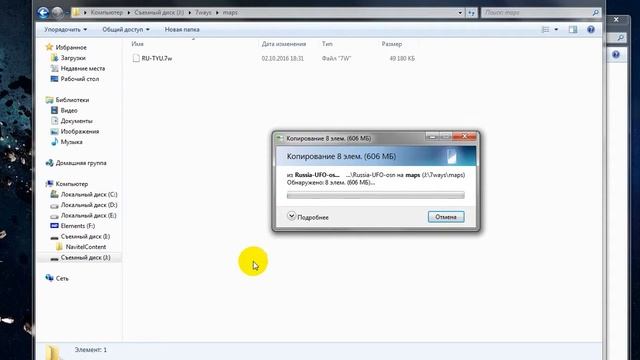This screenshot has height=360, width=640.
Task: Click the Сеть network icon
Action: pos(49,278)
